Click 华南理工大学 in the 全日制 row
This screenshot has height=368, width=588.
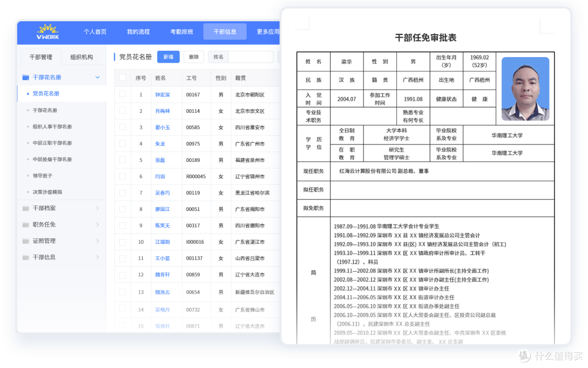click(x=507, y=135)
